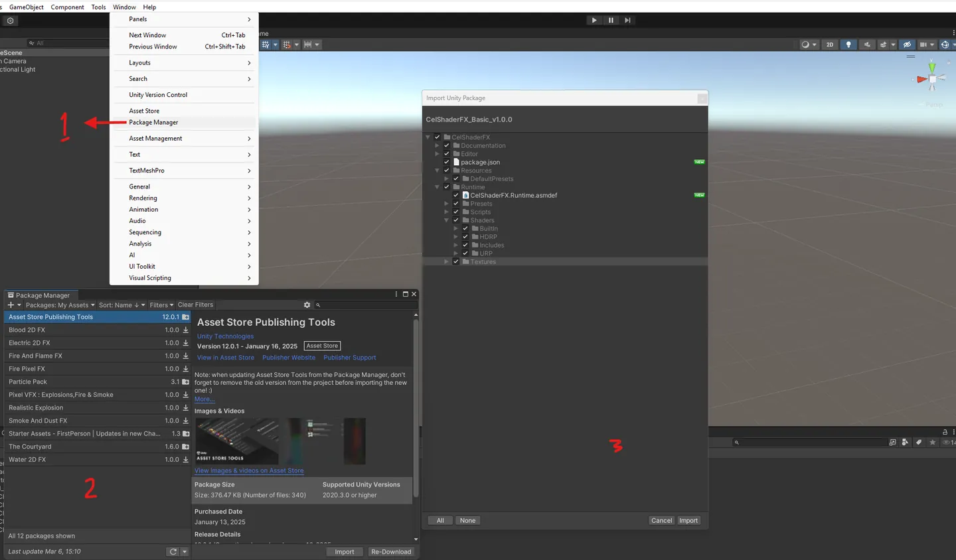The height and width of the screenshot is (560, 956).
Task: Click Cancel in Import Unity Package dialog
Action: pyautogui.click(x=661, y=520)
